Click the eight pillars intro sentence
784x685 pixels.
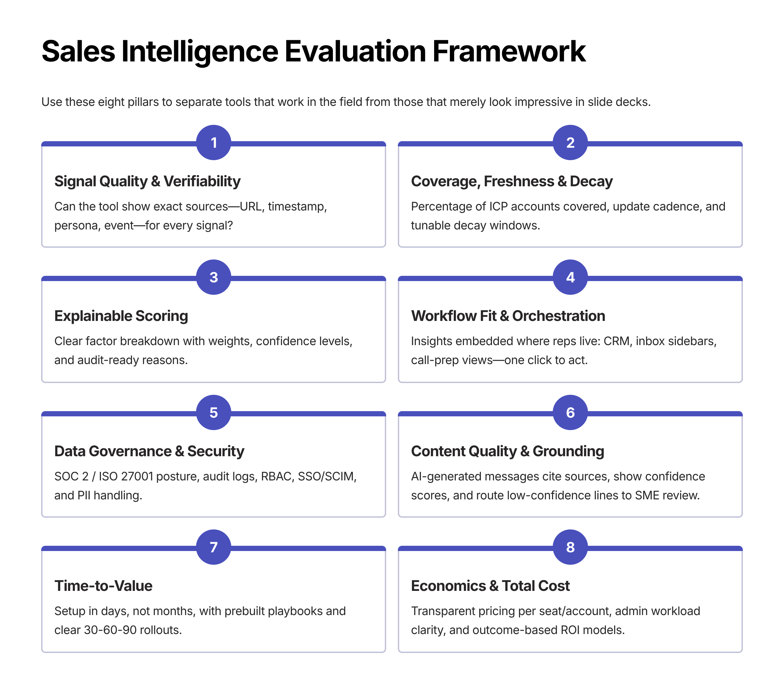tap(346, 102)
